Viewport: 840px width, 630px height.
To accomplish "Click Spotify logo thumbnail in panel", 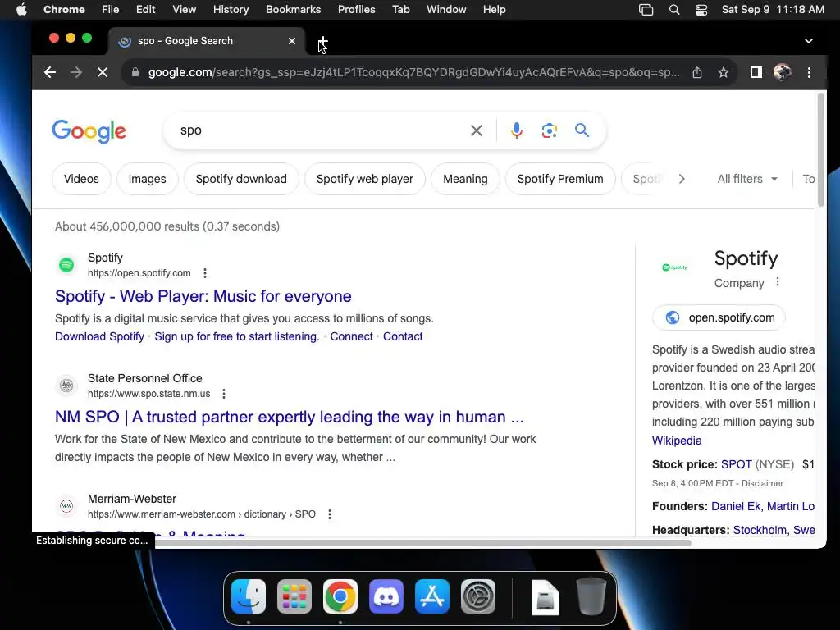I will click(675, 267).
